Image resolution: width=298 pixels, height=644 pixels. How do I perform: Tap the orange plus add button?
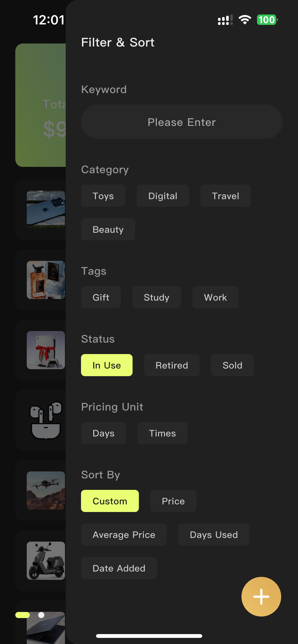point(261,596)
